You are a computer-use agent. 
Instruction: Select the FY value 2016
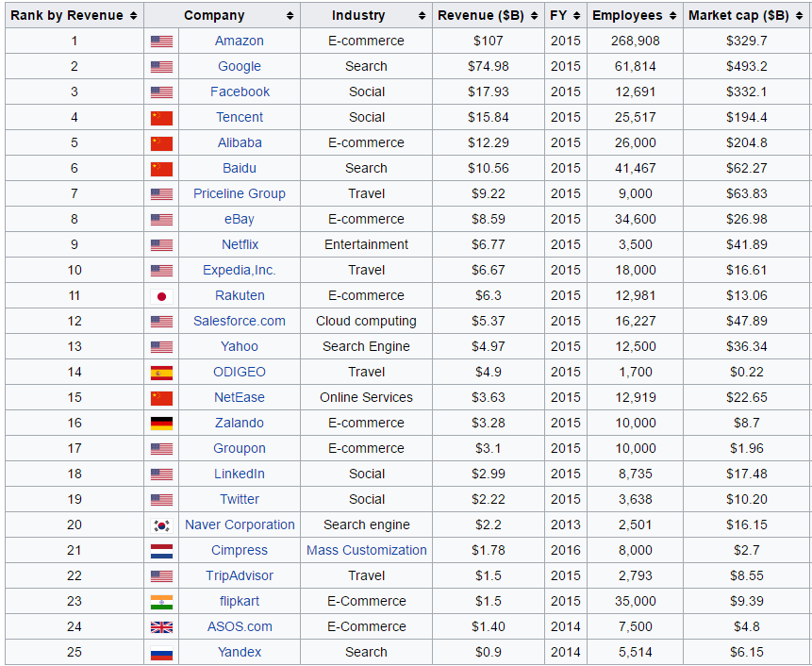click(566, 550)
